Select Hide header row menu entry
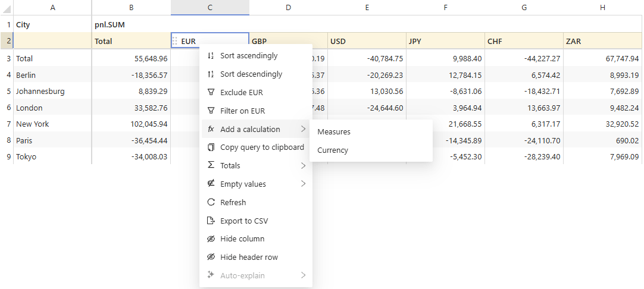The height and width of the screenshot is (289, 644). pyautogui.click(x=256, y=257)
